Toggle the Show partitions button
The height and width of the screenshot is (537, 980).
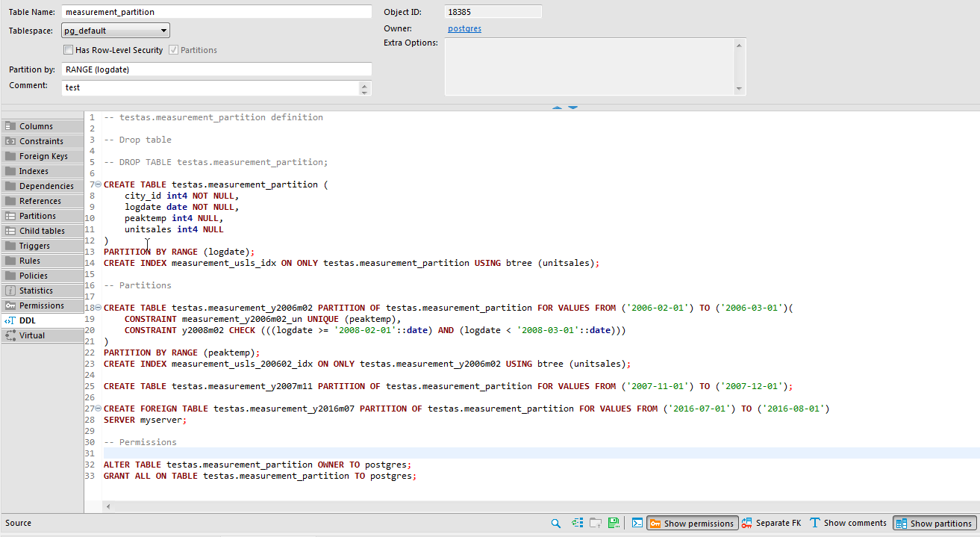pos(934,523)
